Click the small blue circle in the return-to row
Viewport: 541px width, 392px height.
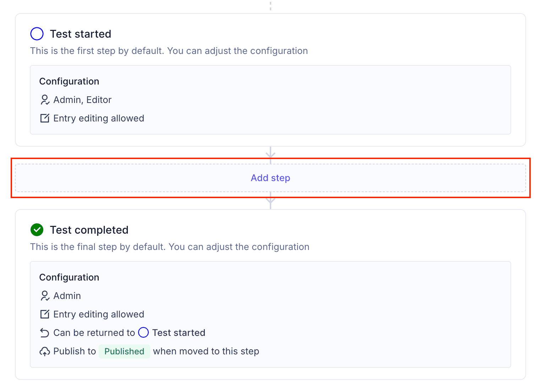[143, 333]
